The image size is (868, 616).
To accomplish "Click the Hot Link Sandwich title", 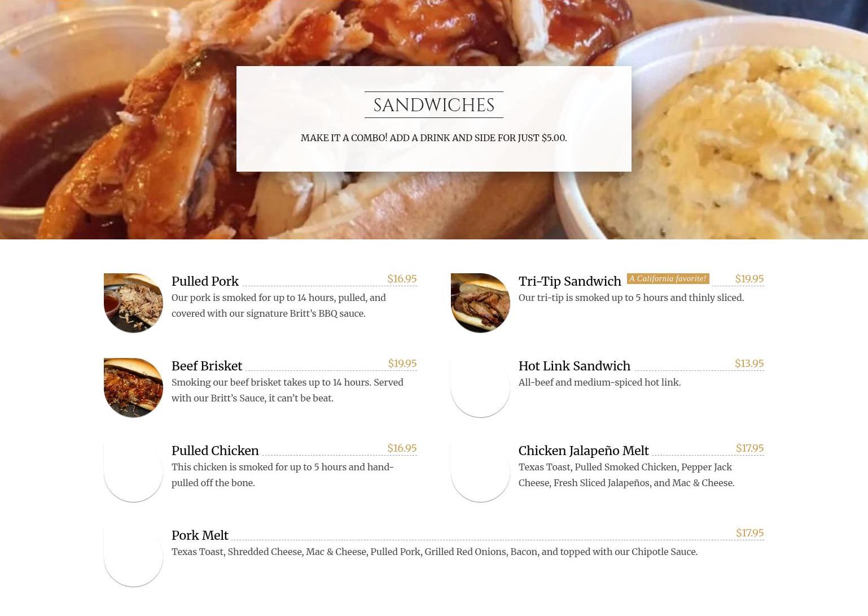I will click(x=574, y=366).
